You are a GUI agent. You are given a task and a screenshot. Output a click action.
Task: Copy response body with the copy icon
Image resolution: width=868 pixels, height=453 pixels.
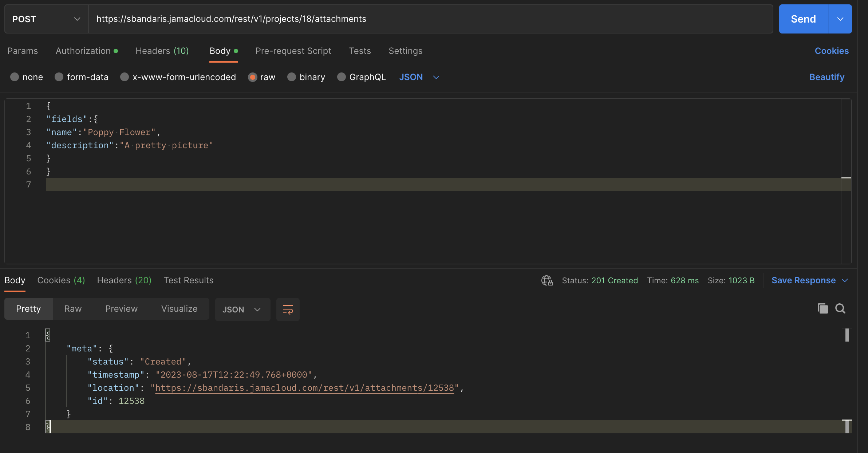(x=822, y=309)
